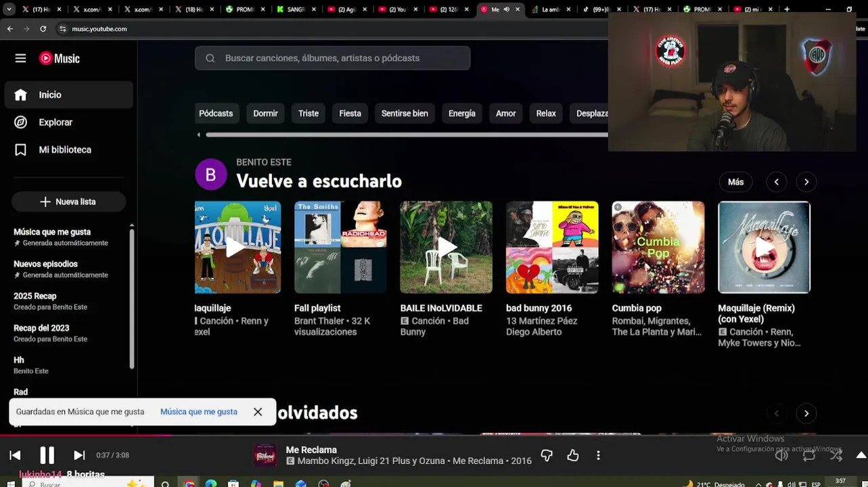Next arrow in the olvidados carousel
The image size is (868, 487).
(806, 413)
